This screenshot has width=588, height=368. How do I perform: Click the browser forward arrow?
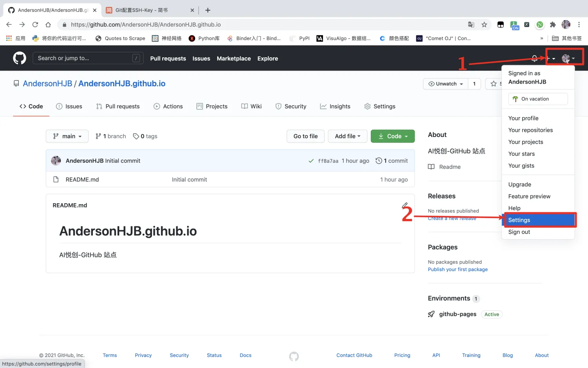pos(22,24)
